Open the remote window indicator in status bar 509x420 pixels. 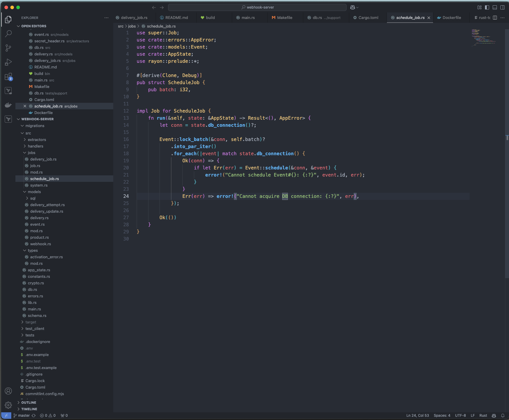point(6,416)
